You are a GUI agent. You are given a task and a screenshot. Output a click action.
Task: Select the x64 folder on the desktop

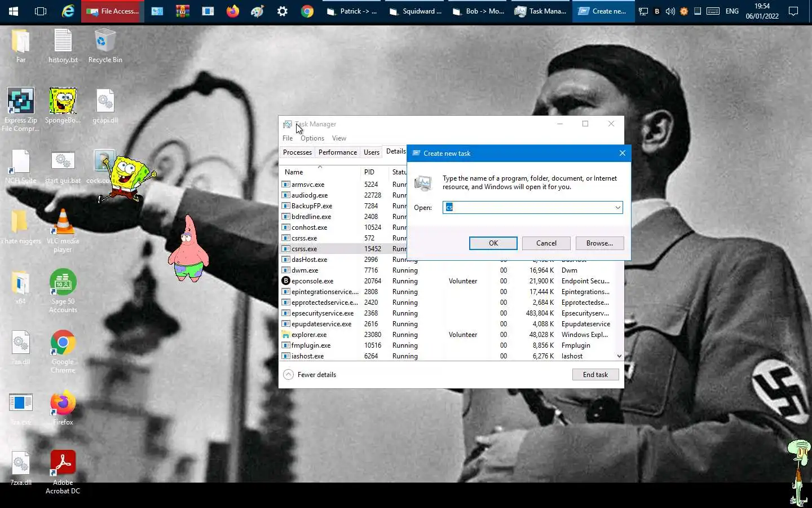pos(21,288)
